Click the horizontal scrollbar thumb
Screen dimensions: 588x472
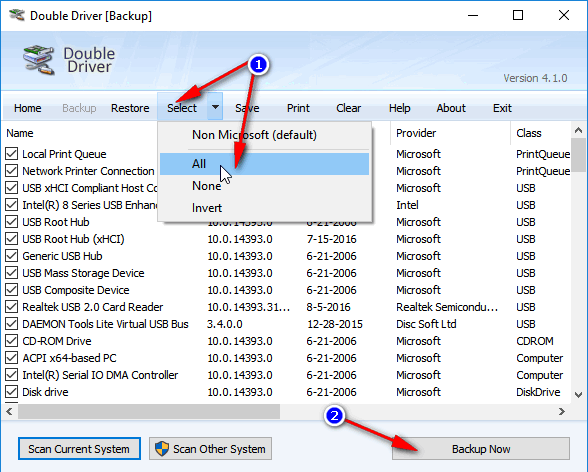[149, 411]
